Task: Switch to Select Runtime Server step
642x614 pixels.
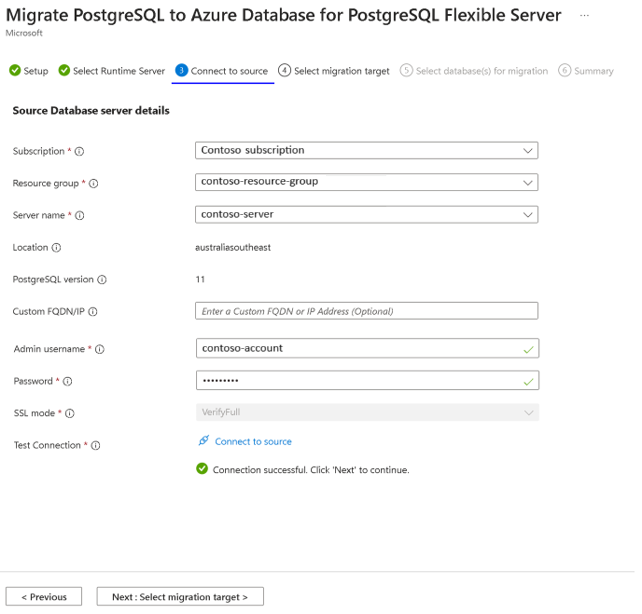Action: coord(112,71)
